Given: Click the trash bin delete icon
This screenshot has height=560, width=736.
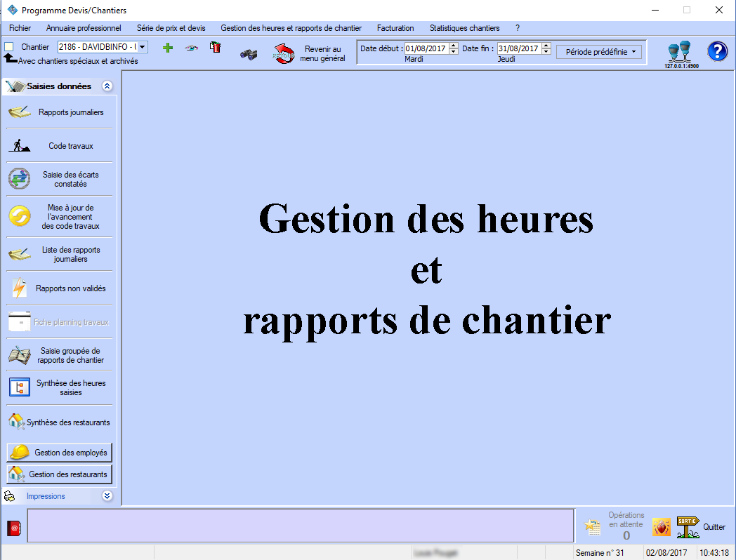Looking at the screenshot, I should point(216,48).
